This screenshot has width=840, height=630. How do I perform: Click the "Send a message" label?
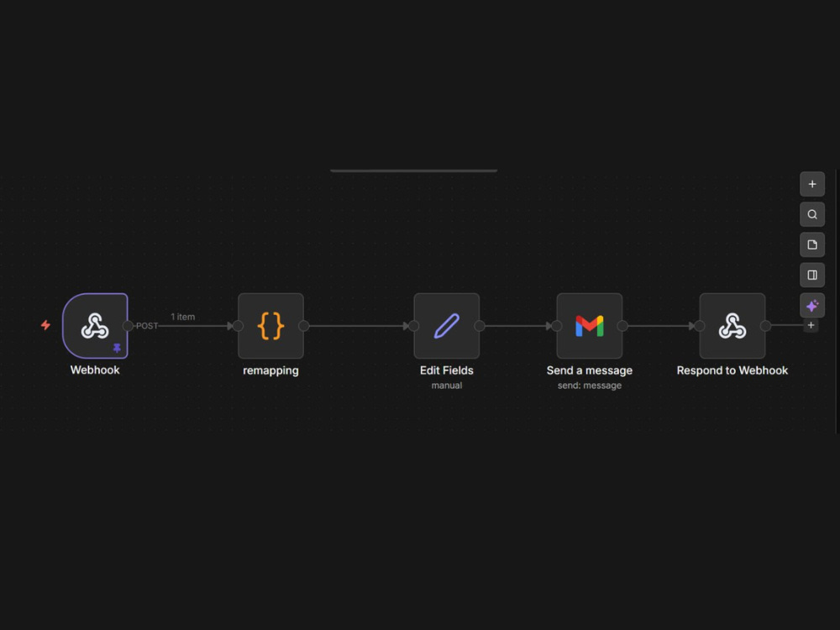point(590,370)
